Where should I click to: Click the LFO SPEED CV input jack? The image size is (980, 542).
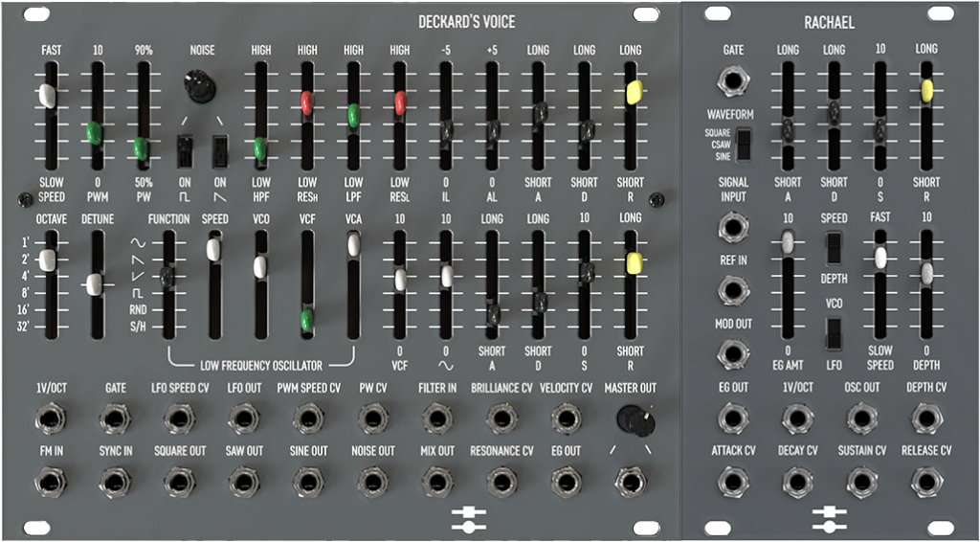tap(179, 418)
